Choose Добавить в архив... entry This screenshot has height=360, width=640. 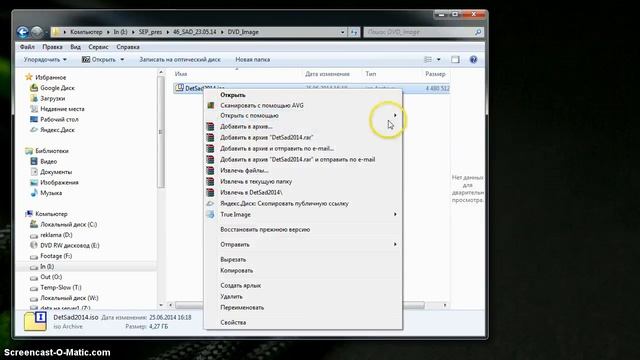[303, 127]
